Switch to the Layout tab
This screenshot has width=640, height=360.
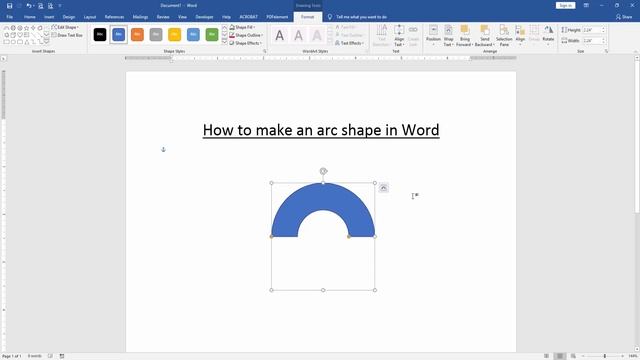[90, 17]
